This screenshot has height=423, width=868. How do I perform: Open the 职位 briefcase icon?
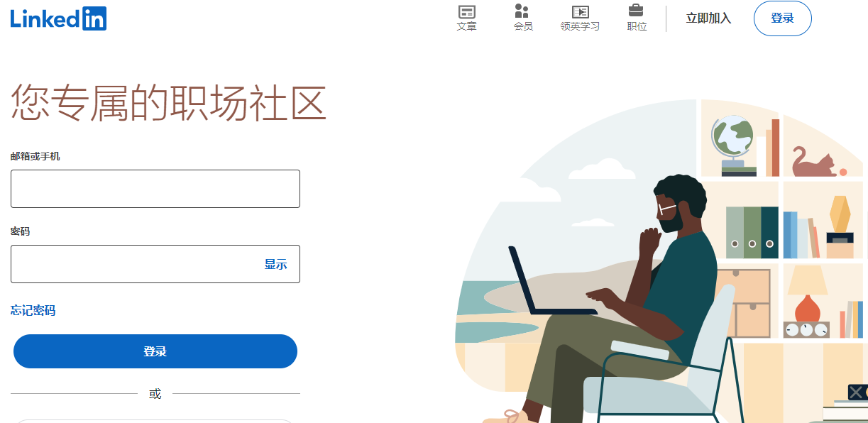[636, 10]
